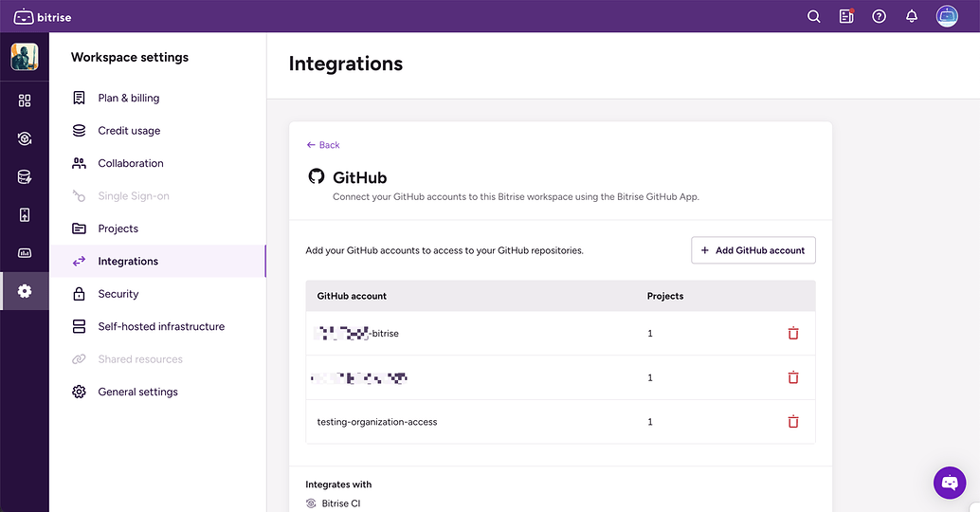Select the workspace settings gear in left rail
The height and width of the screenshot is (512, 980).
25,291
